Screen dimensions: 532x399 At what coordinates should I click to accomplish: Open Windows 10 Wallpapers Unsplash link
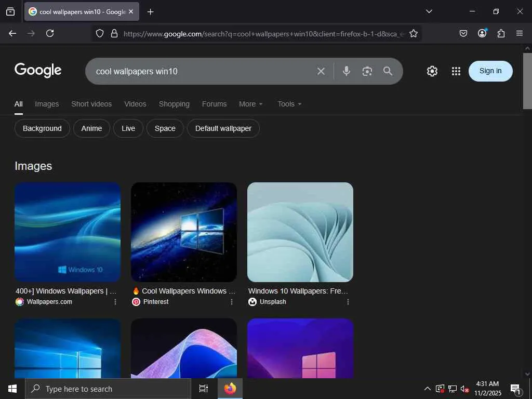(x=298, y=291)
